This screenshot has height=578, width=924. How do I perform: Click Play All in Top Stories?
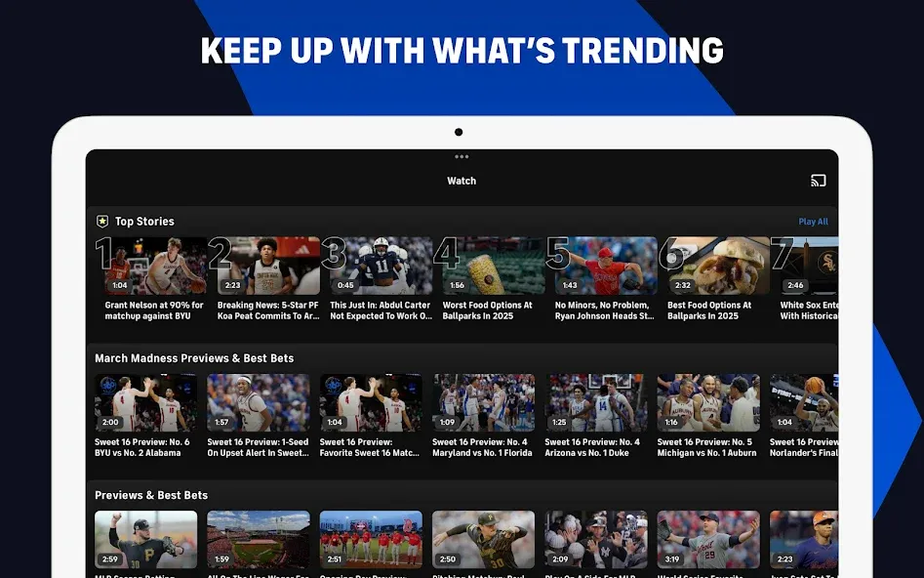click(813, 222)
